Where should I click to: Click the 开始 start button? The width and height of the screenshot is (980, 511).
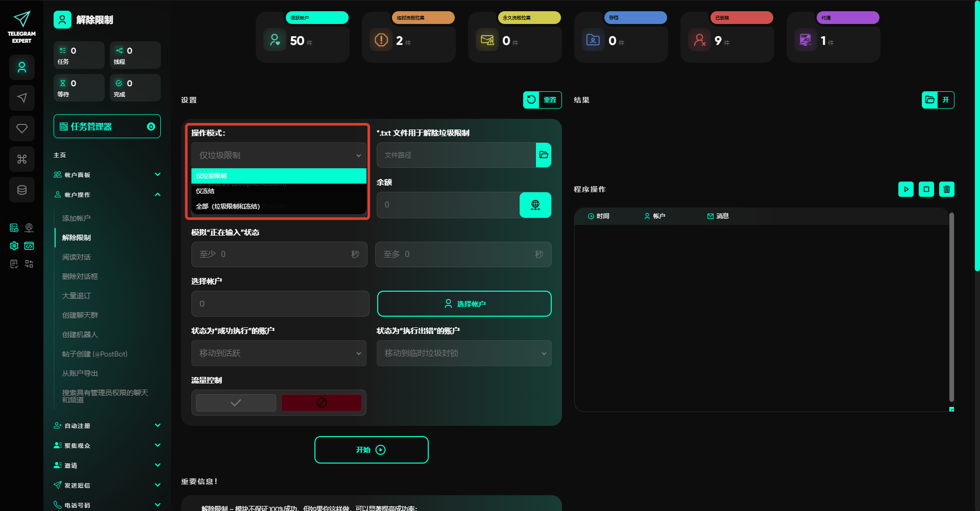pyautogui.click(x=371, y=450)
